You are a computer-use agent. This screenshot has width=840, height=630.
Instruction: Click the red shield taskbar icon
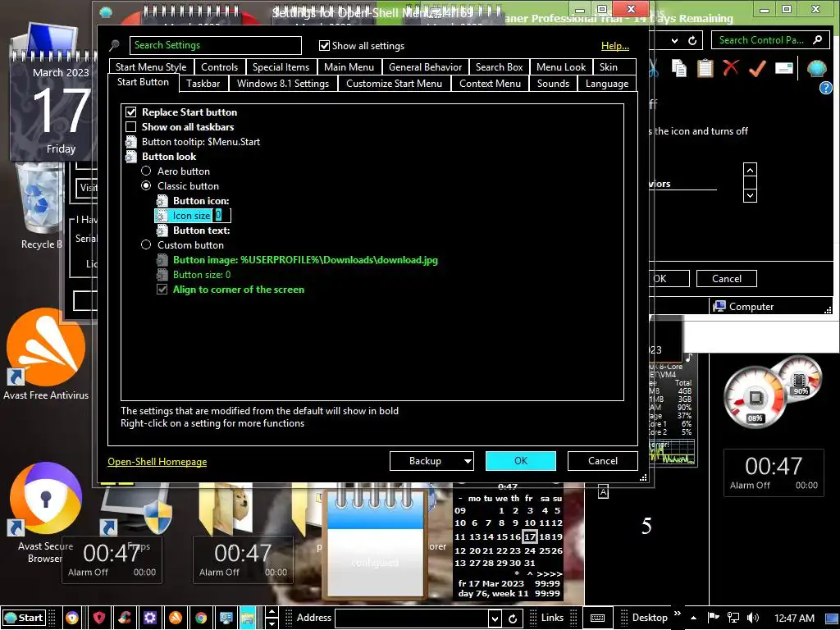click(99, 618)
